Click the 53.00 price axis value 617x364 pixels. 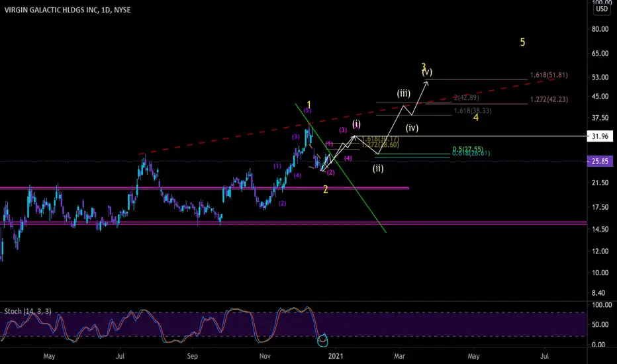(600, 77)
